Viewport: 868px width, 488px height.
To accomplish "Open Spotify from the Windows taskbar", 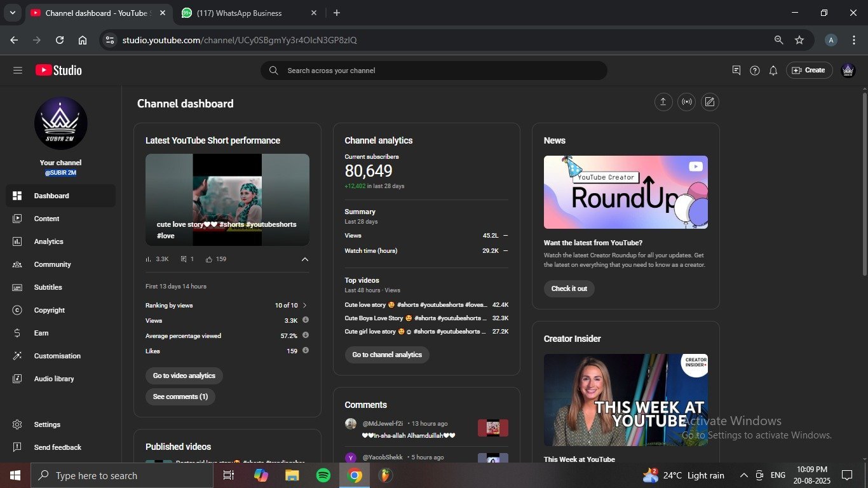I will [x=323, y=475].
